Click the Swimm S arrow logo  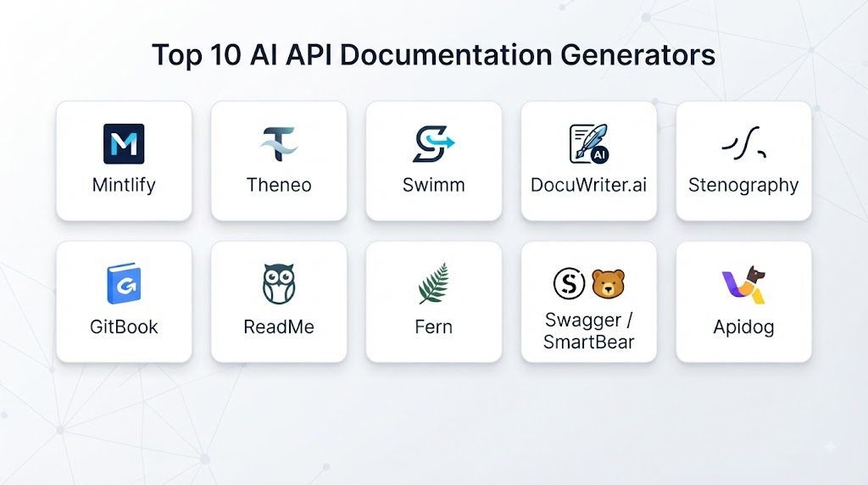pyautogui.click(x=433, y=144)
